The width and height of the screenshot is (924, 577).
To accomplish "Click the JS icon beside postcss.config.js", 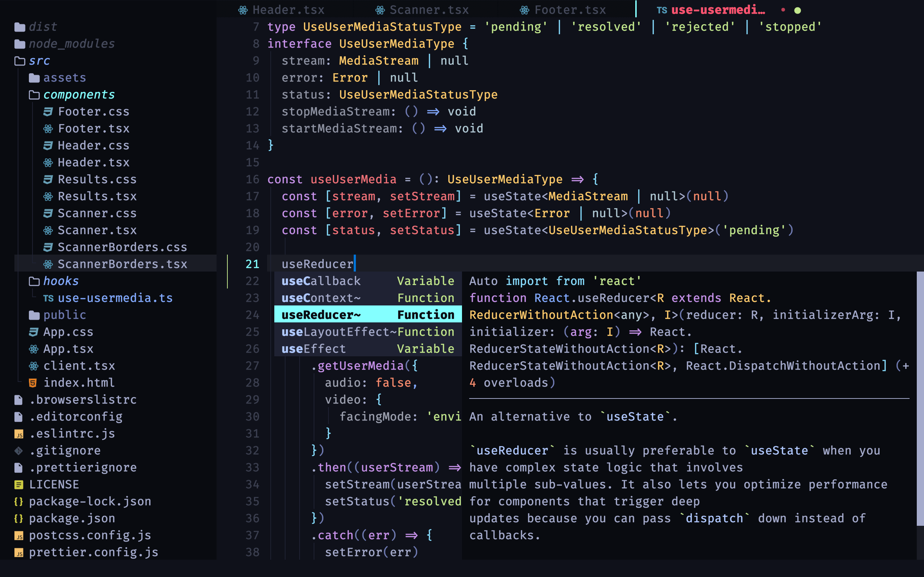I will [x=19, y=536].
